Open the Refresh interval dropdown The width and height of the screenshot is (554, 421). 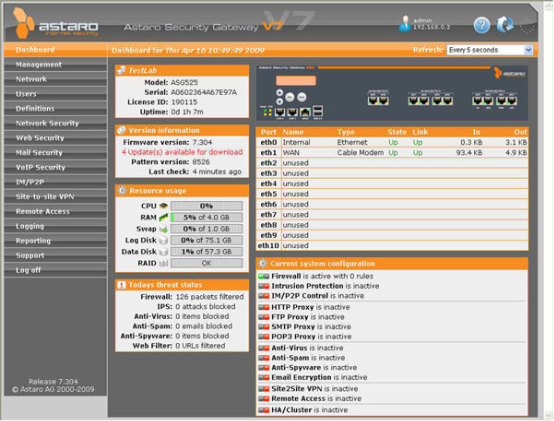(x=490, y=50)
